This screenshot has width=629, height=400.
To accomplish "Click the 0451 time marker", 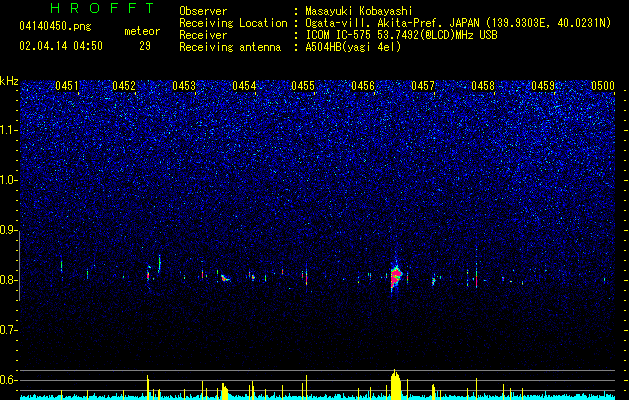I will click(67, 86).
